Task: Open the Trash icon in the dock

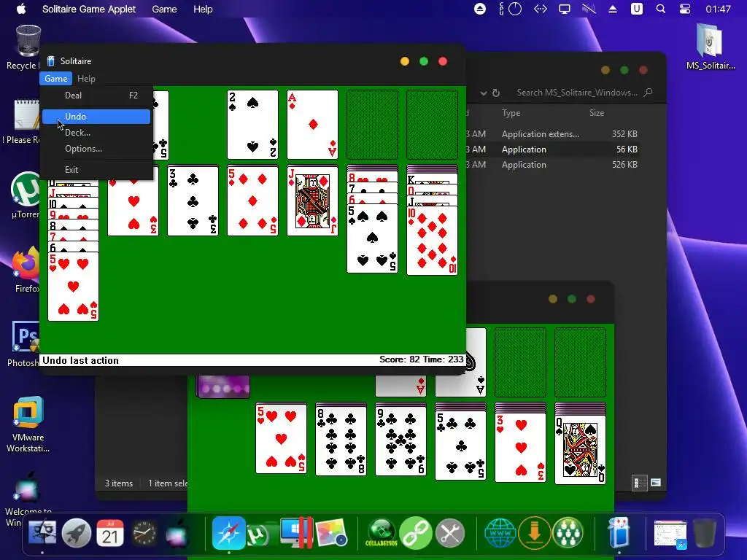Action: pos(704,533)
